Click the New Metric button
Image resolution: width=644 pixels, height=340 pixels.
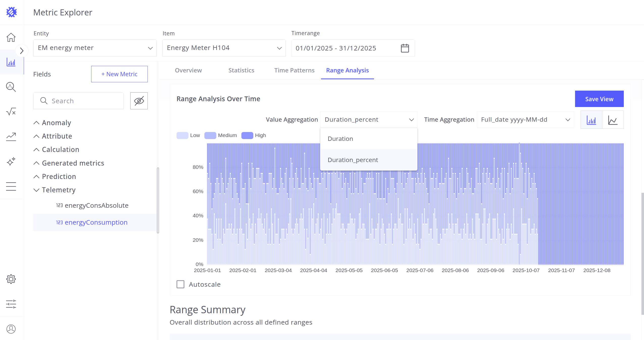coord(119,74)
